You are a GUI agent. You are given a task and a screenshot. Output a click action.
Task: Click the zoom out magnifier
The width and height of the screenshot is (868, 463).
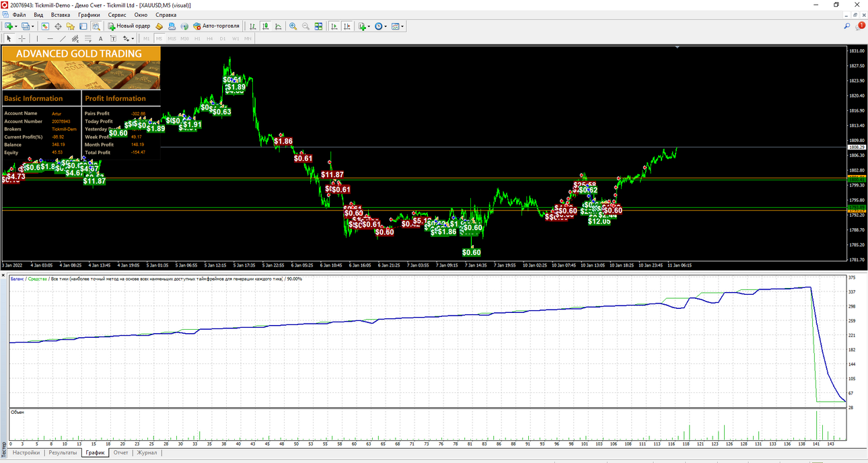305,26
